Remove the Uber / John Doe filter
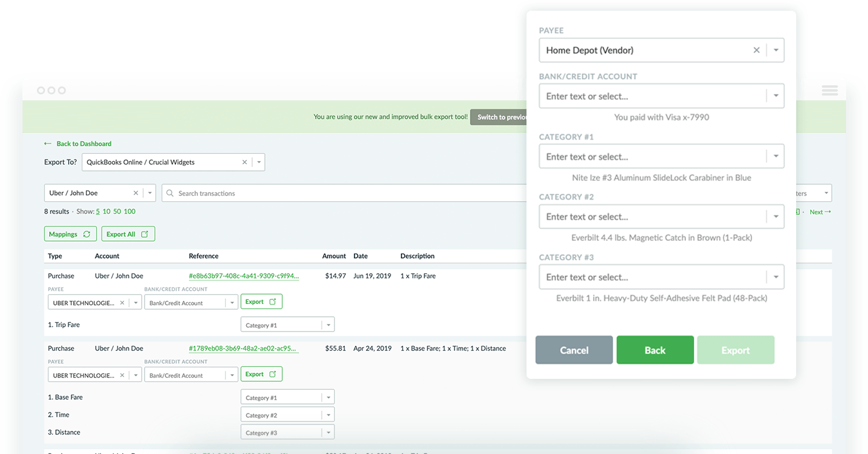868x454 pixels. pyautogui.click(x=136, y=193)
